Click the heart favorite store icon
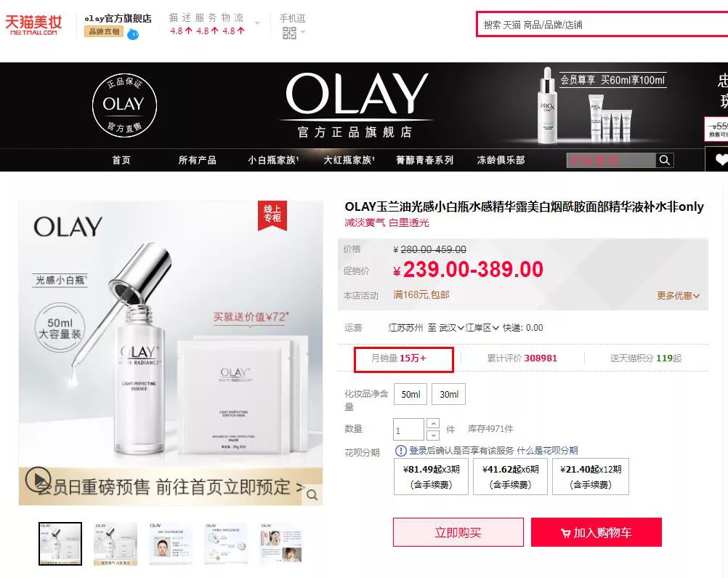Screen dimensions: 728x578 pyautogui.click(x=720, y=160)
